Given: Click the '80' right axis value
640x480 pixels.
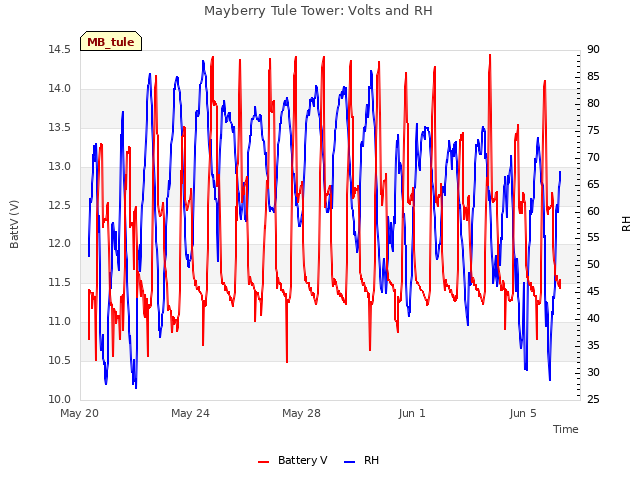Looking at the screenshot, I should click(593, 104).
